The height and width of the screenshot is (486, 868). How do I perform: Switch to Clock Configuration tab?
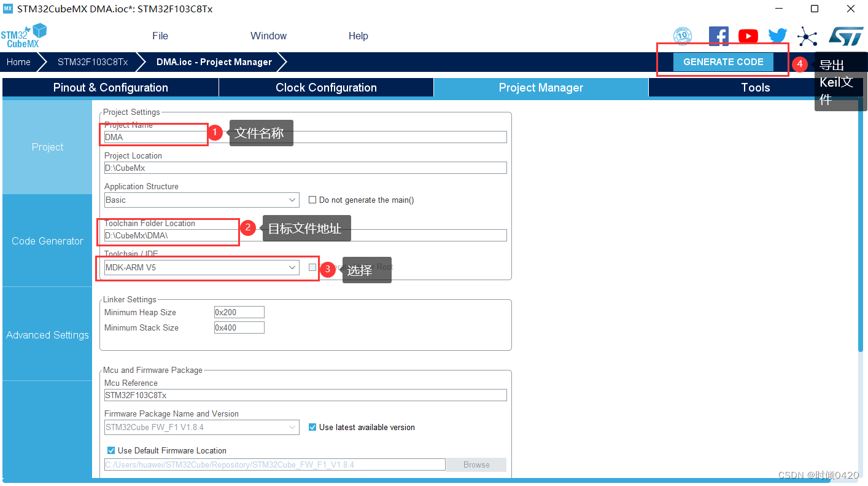pos(326,87)
